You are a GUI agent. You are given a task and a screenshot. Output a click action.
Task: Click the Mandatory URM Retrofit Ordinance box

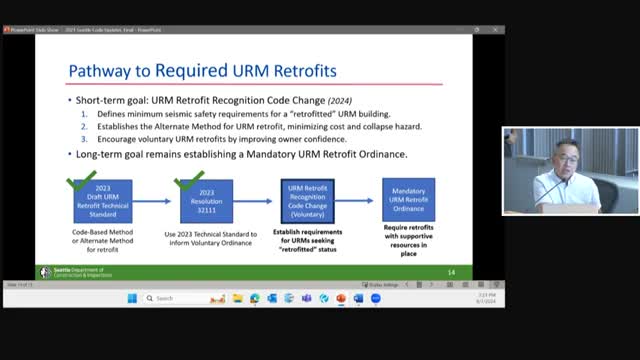tap(409, 200)
